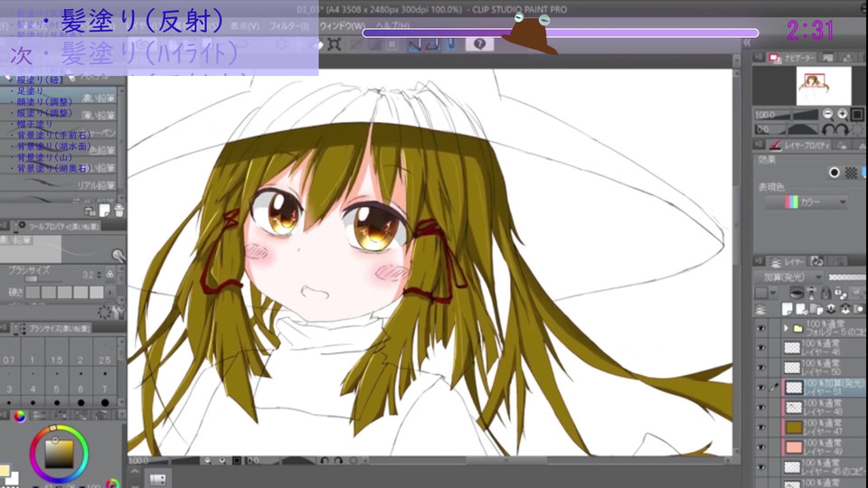Viewport: 868px width, 488px height.
Task: Toggle visibility of レイヤー 47
Action: pyautogui.click(x=761, y=427)
